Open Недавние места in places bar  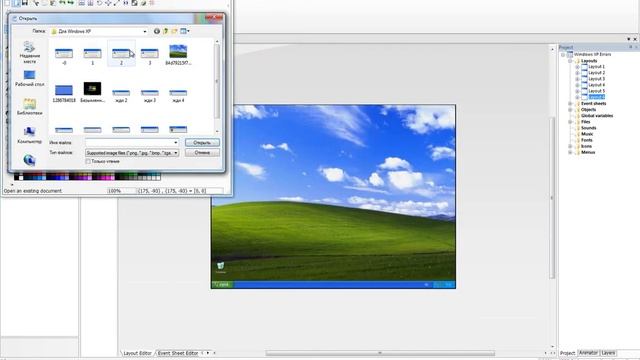click(29, 52)
